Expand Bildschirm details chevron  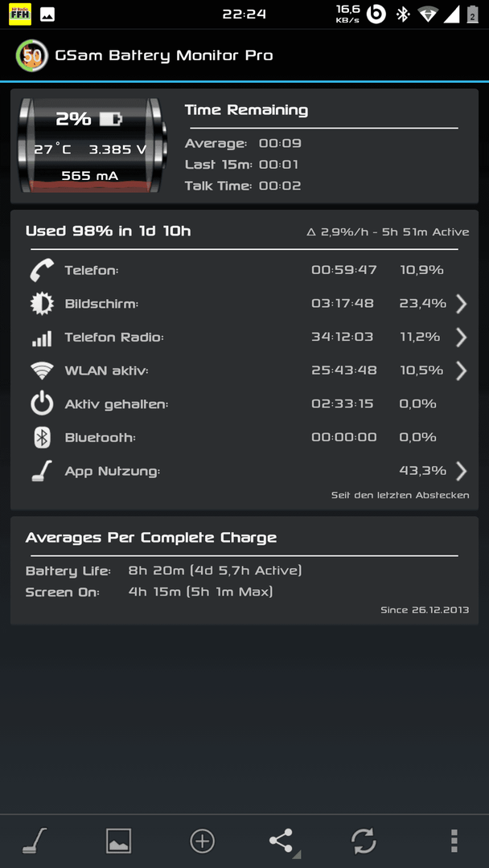coord(461,303)
